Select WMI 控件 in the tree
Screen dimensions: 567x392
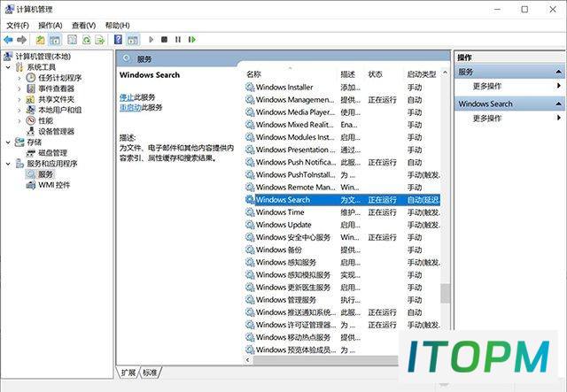click(54, 185)
